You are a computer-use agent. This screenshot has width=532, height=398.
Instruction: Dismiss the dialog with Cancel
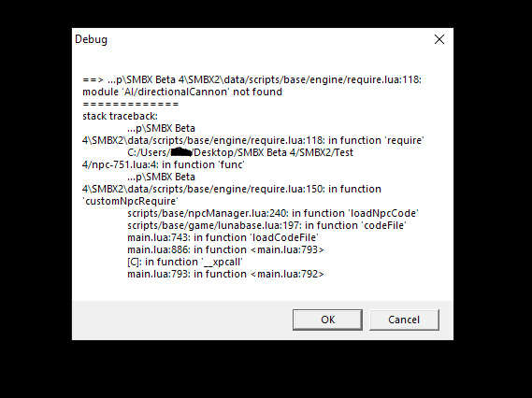point(404,320)
